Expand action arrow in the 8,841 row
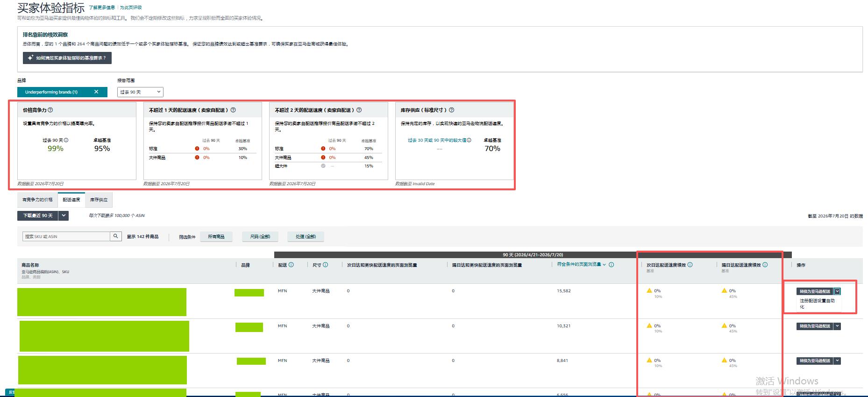 click(x=837, y=361)
